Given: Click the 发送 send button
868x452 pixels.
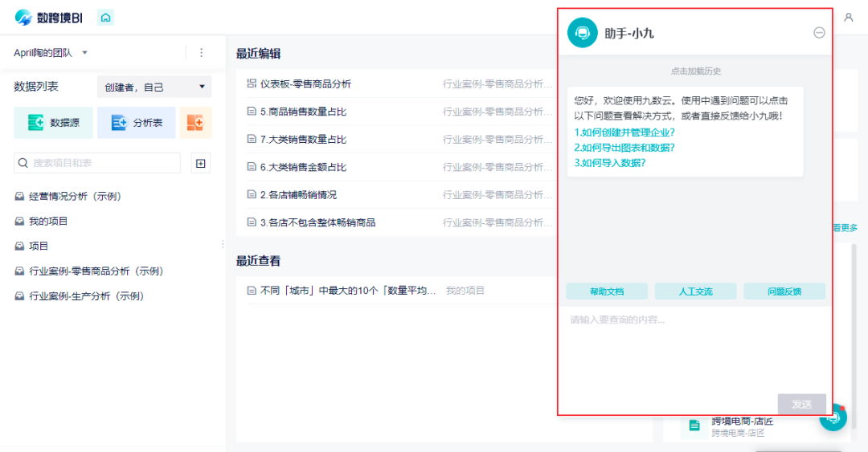Looking at the screenshot, I should pyautogui.click(x=801, y=405).
